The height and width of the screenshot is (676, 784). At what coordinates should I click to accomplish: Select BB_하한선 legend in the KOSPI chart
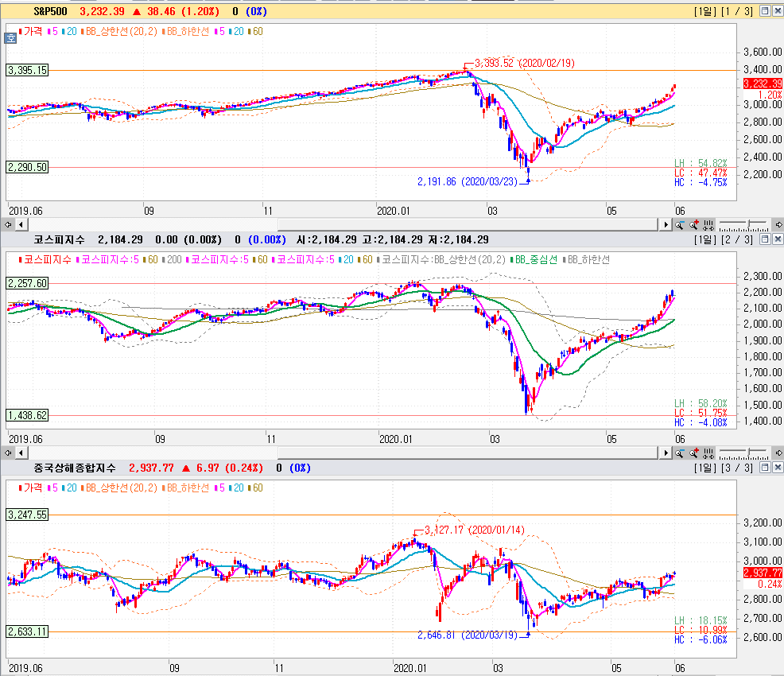point(586,259)
